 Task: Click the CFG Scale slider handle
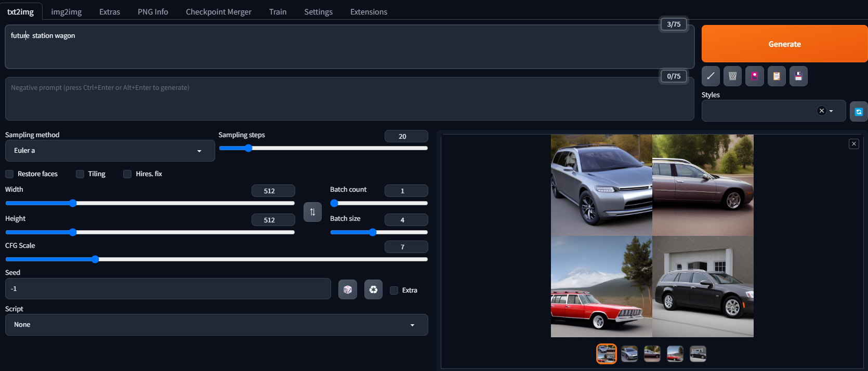(95, 259)
